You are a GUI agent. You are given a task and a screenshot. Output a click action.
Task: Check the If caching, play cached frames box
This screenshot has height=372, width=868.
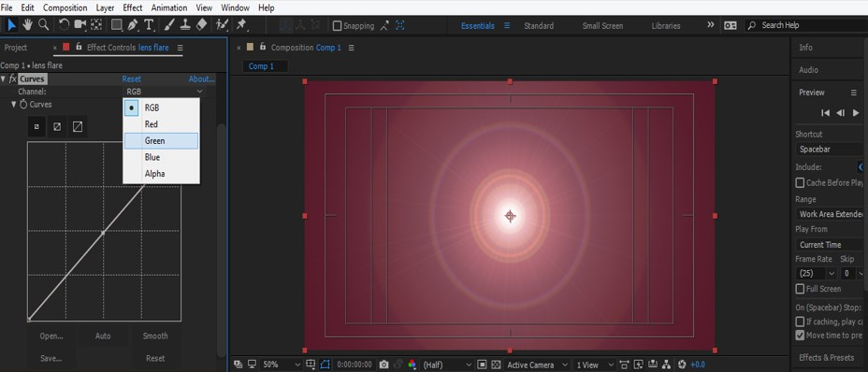pyautogui.click(x=800, y=322)
